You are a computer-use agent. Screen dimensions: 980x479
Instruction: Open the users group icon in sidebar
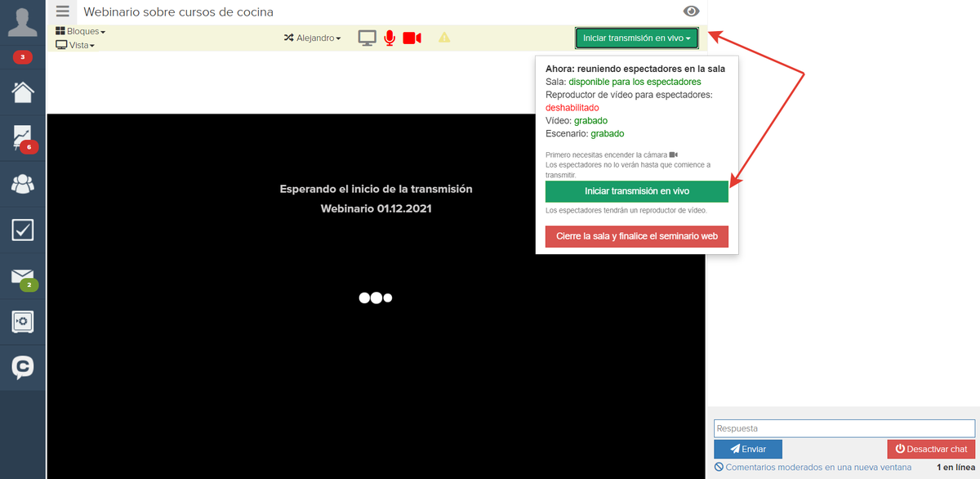coord(23,184)
